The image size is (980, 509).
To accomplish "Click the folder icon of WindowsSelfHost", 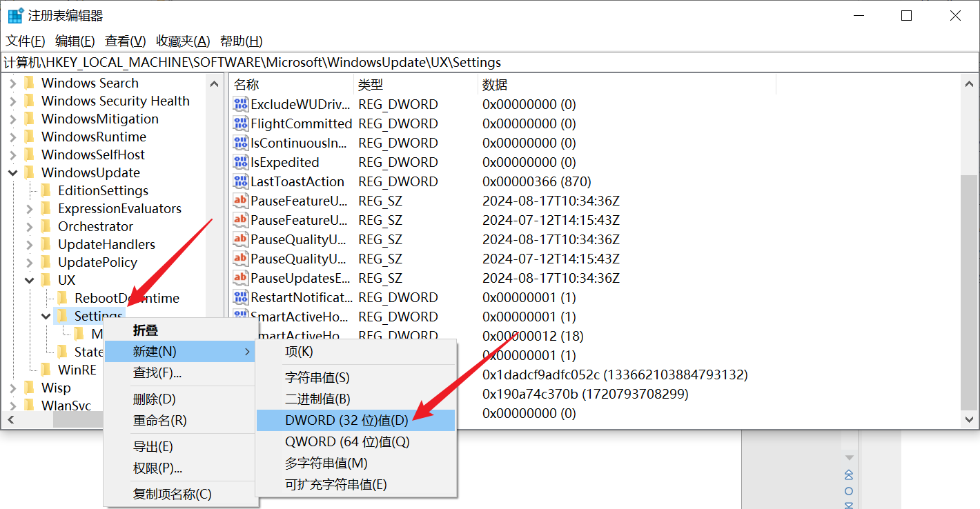I will coord(29,154).
